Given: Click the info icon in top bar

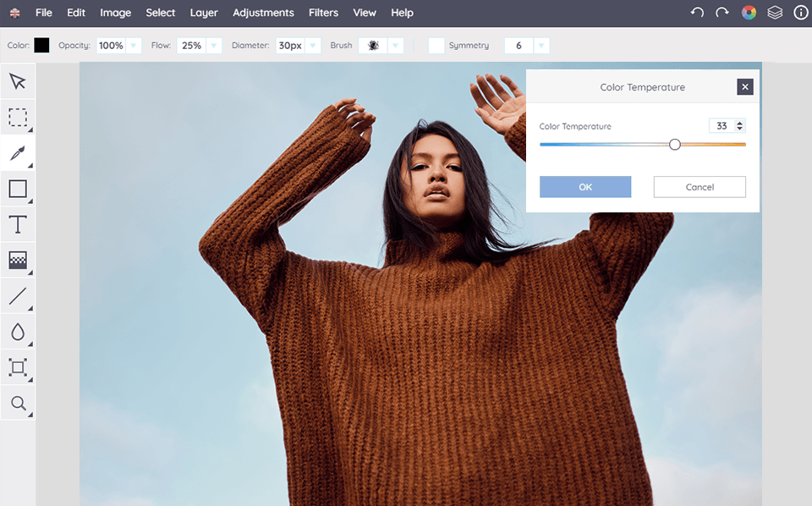Looking at the screenshot, I should click(x=801, y=13).
